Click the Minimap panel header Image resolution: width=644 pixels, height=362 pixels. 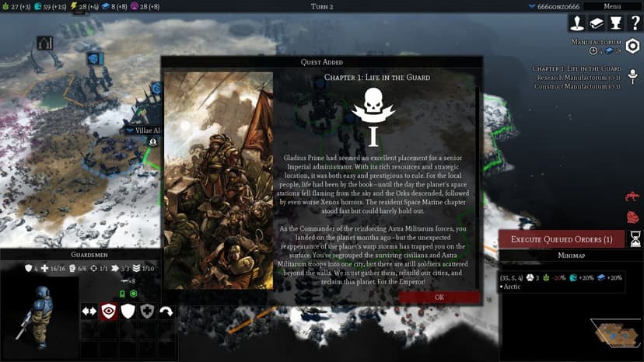click(572, 256)
